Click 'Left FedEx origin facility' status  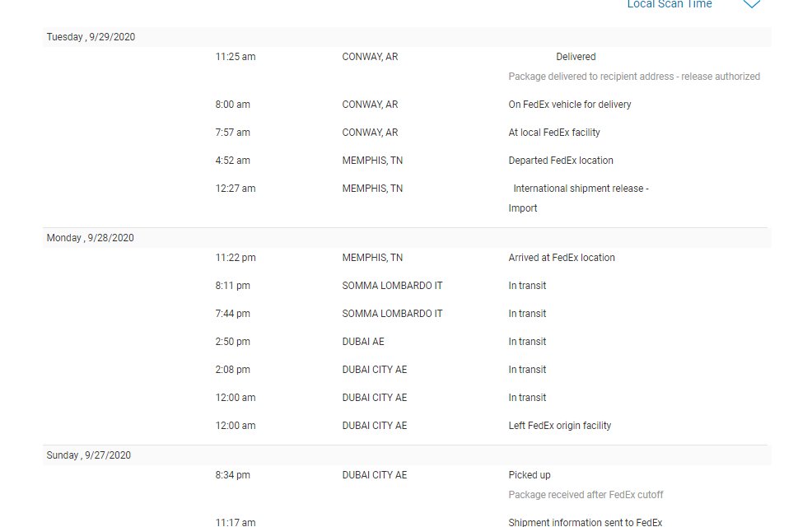560,425
